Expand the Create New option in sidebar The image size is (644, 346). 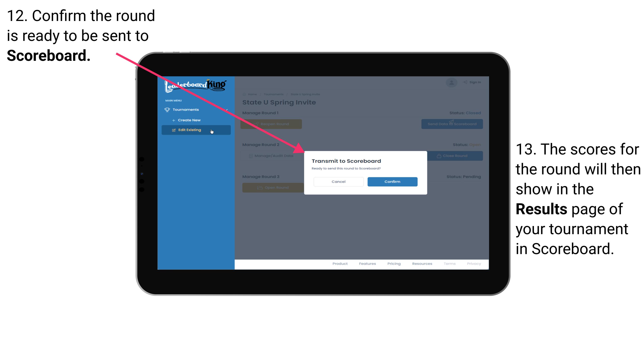[x=189, y=120]
